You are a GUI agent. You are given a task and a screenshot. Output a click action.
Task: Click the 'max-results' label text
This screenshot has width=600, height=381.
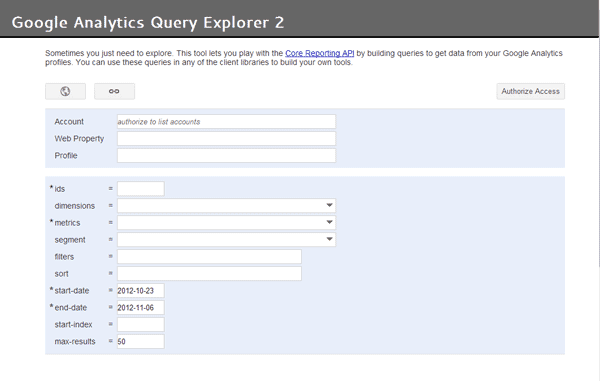pos(75,342)
